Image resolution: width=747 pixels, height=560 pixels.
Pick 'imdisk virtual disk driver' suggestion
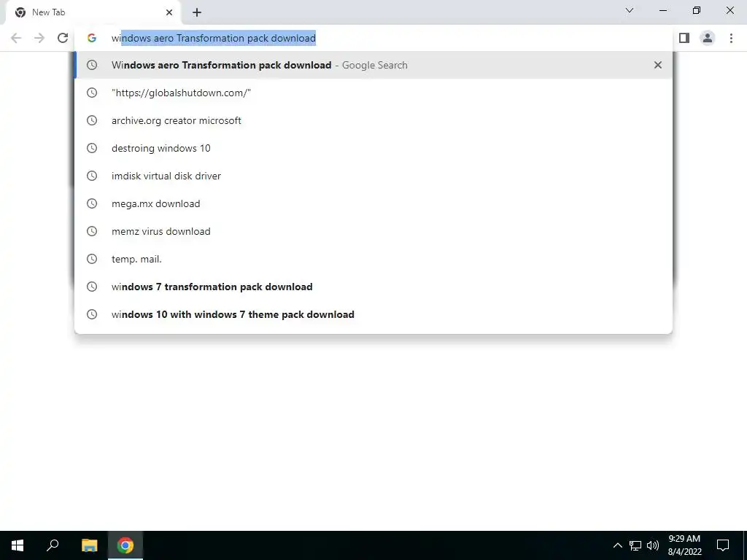373,176
